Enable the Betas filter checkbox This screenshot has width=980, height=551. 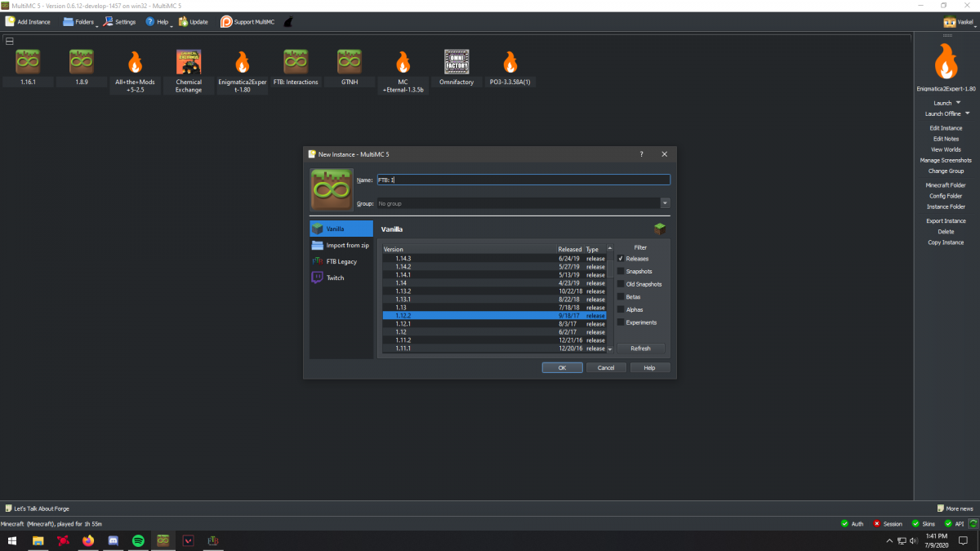pos(621,297)
